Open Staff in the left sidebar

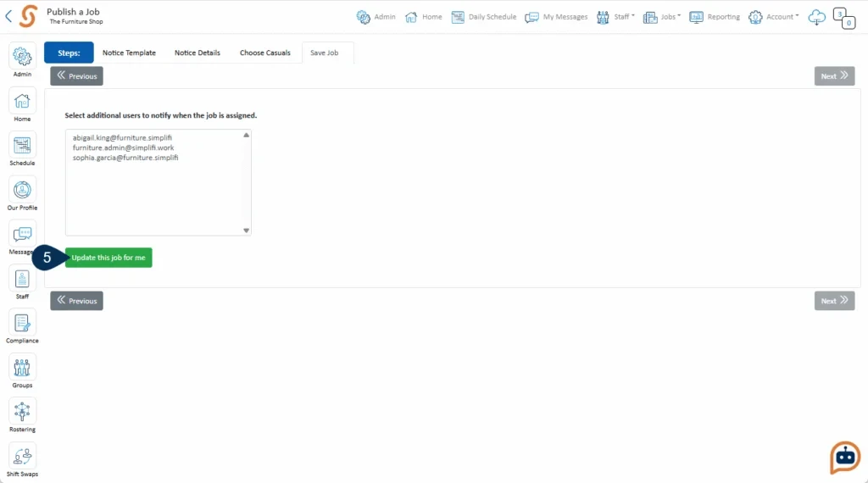(22, 283)
